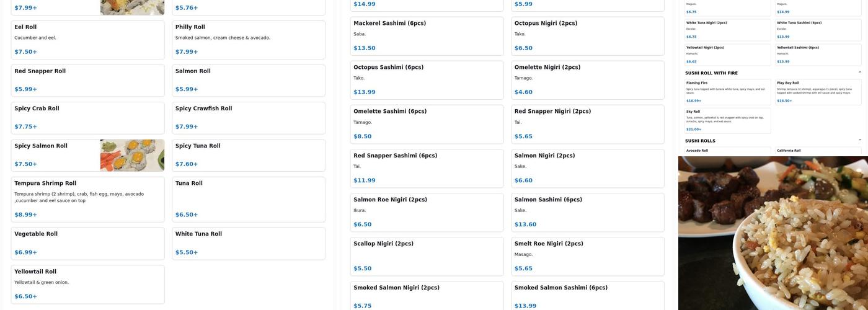Collapse the Sushi Roll With Fire section

[x=859, y=73]
